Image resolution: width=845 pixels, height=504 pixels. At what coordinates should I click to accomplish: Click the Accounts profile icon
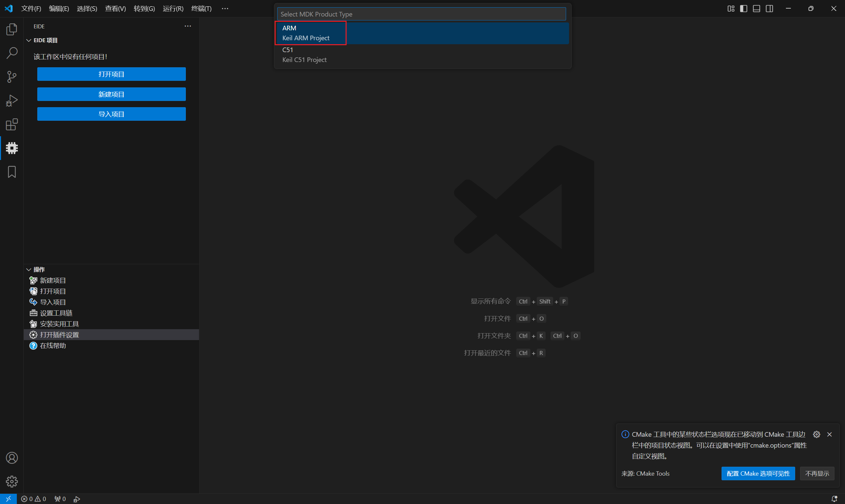pos(12,458)
